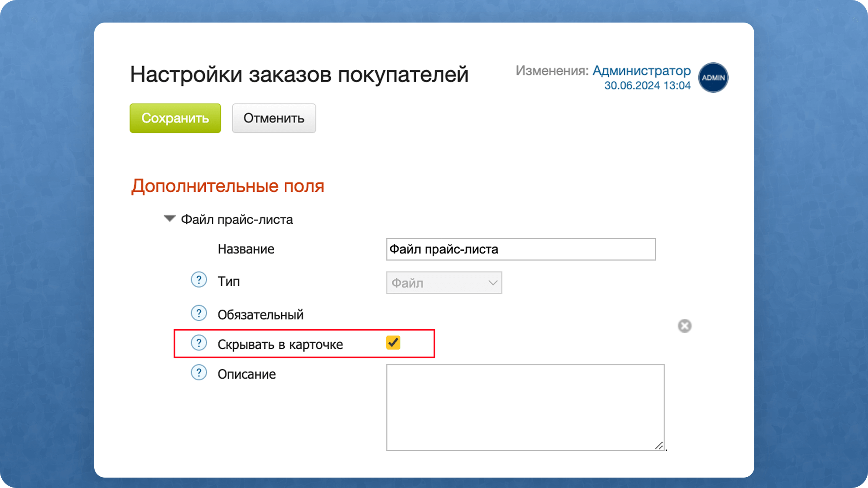The width and height of the screenshot is (868, 488).
Task: Focus the Название text input
Action: 521,249
